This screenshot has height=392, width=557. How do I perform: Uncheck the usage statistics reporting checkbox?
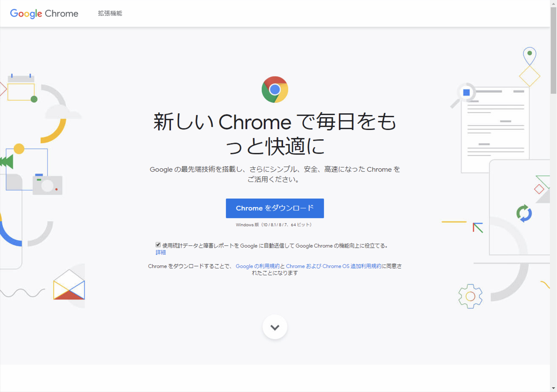[x=158, y=245]
